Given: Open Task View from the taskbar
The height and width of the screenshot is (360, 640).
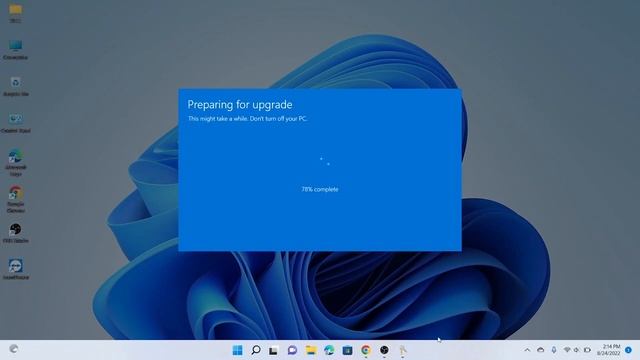Looking at the screenshot, I should click(x=273, y=350).
